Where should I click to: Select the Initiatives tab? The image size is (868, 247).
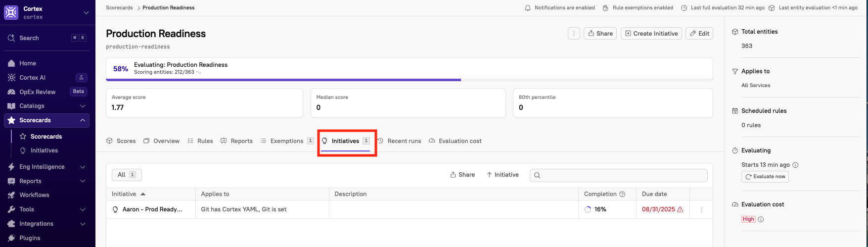[x=345, y=141]
